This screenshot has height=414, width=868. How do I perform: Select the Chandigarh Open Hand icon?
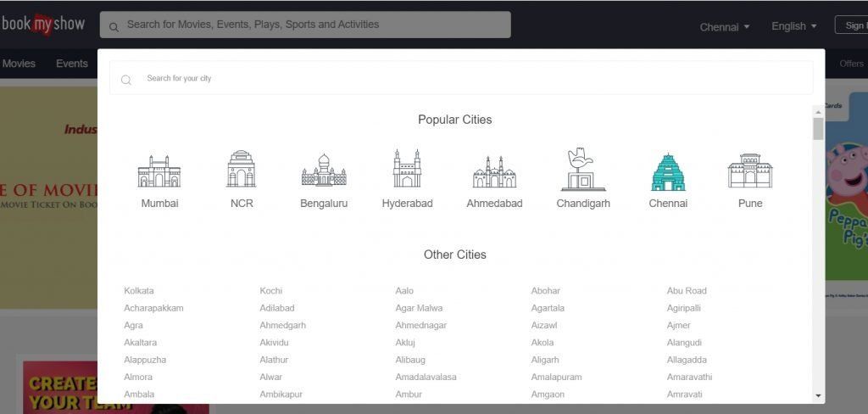583,169
